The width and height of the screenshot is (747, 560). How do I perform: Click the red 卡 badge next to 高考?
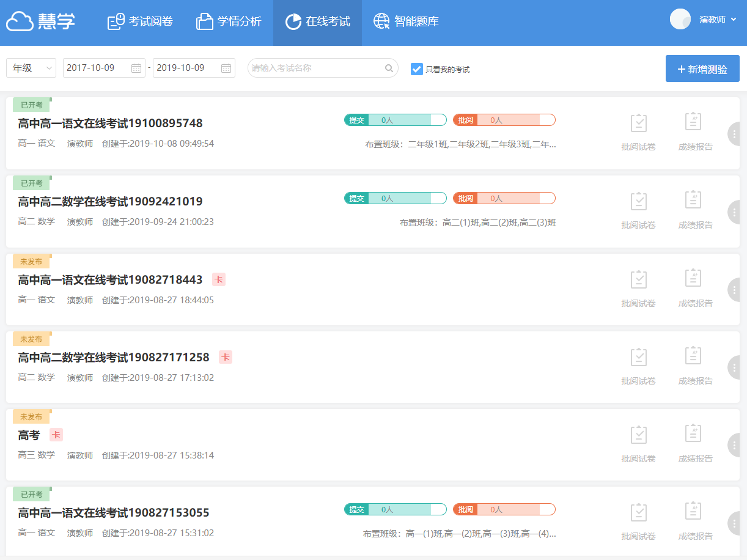[56, 435]
